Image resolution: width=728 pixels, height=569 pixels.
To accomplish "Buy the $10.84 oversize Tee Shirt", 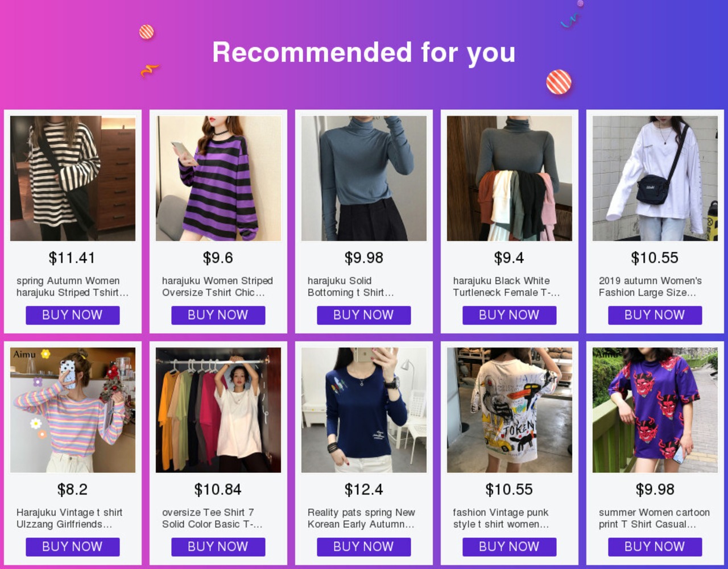I will [x=218, y=547].
